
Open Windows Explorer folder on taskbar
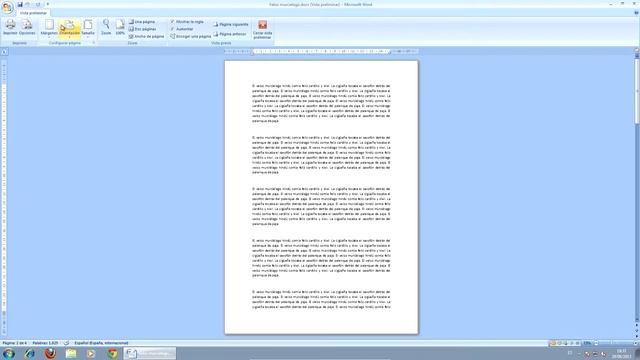click(71, 353)
